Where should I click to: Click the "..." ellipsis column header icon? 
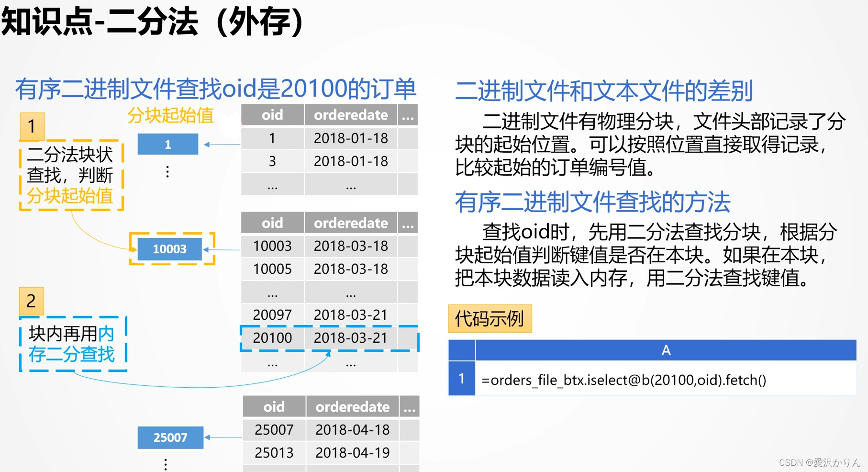[408, 114]
